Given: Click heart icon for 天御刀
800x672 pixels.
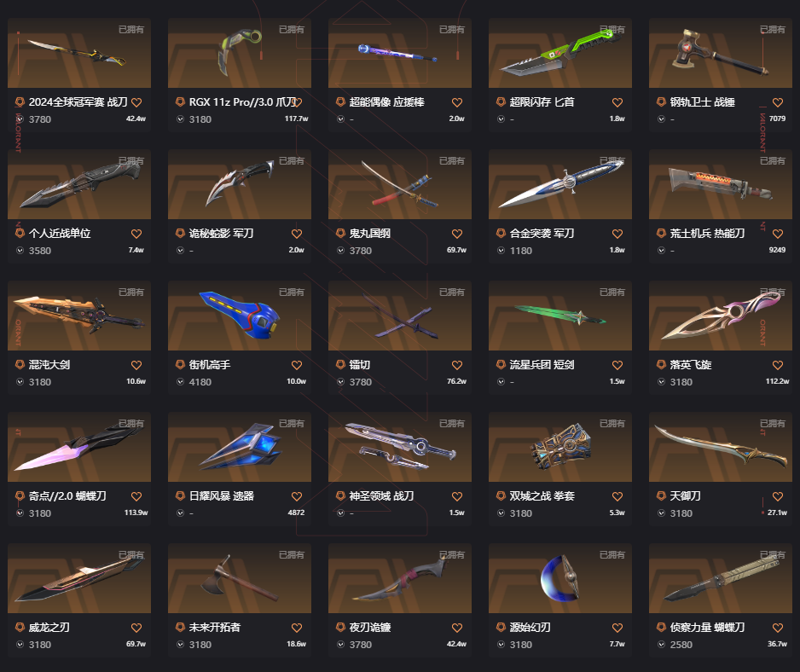Looking at the screenshot, I should (x=778, y=496).
